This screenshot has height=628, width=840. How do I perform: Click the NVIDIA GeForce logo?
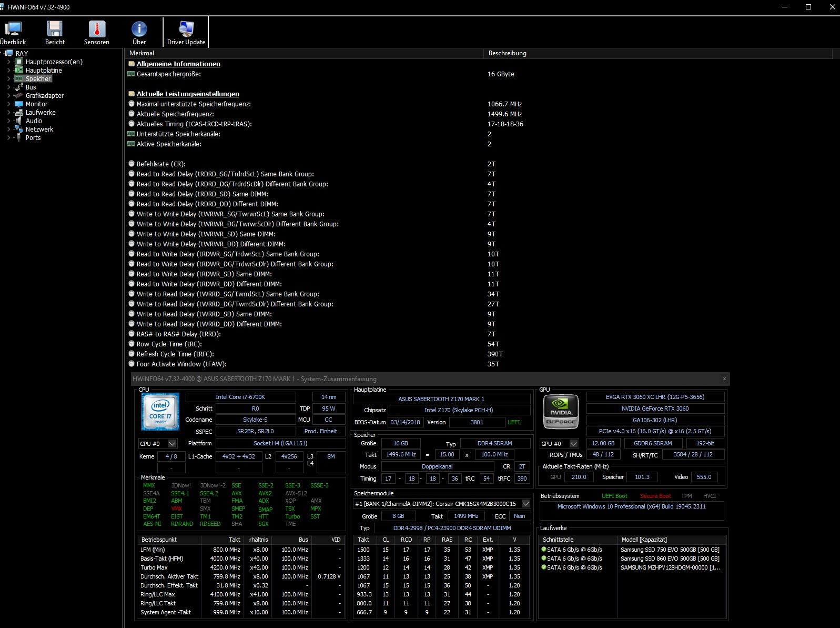click(561, 411)
